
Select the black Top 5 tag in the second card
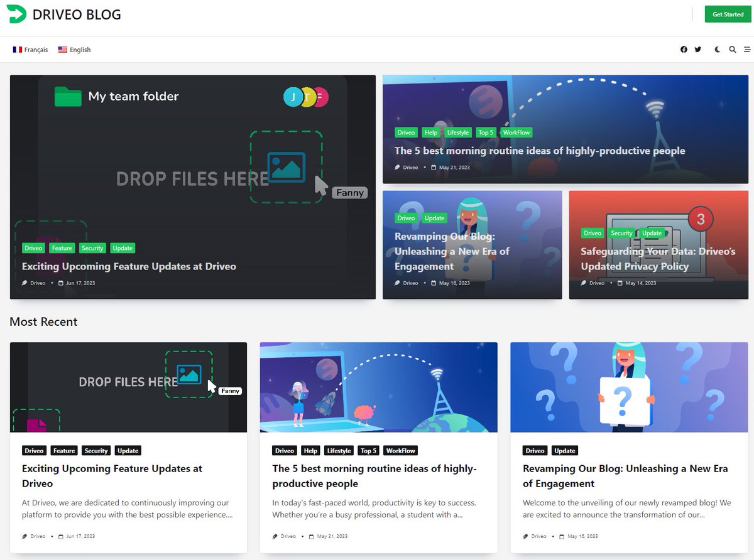point(369,451)
